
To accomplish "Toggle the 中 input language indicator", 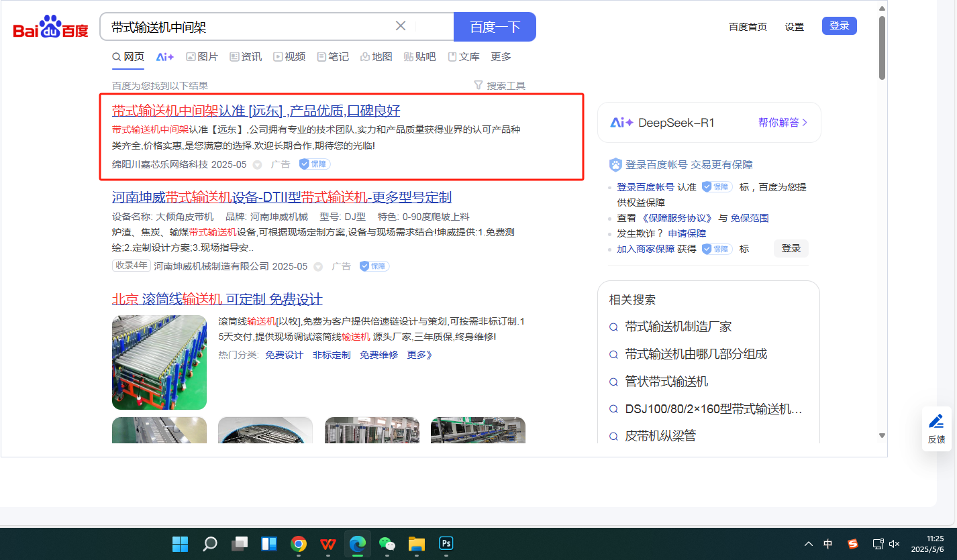I will (x=828, y=543).
